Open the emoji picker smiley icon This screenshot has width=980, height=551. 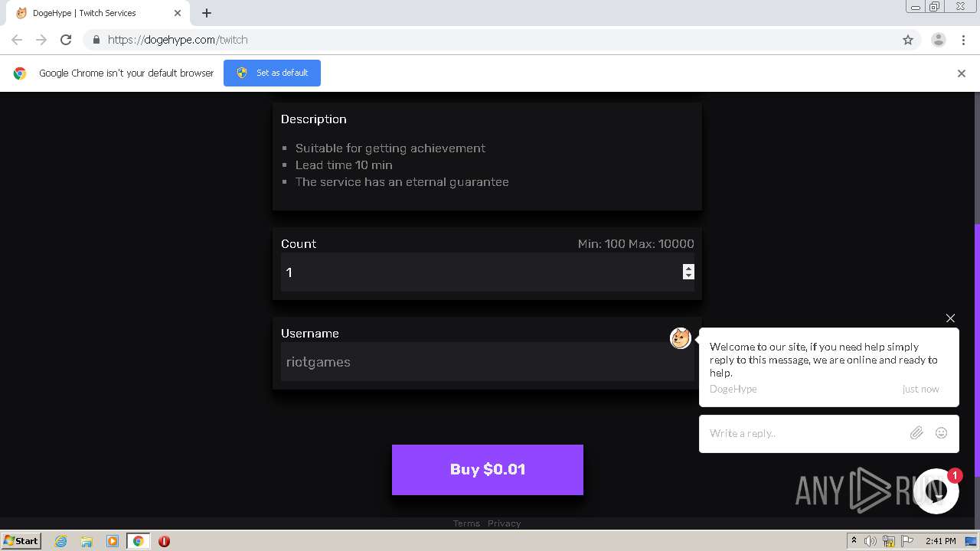point(942,433)
